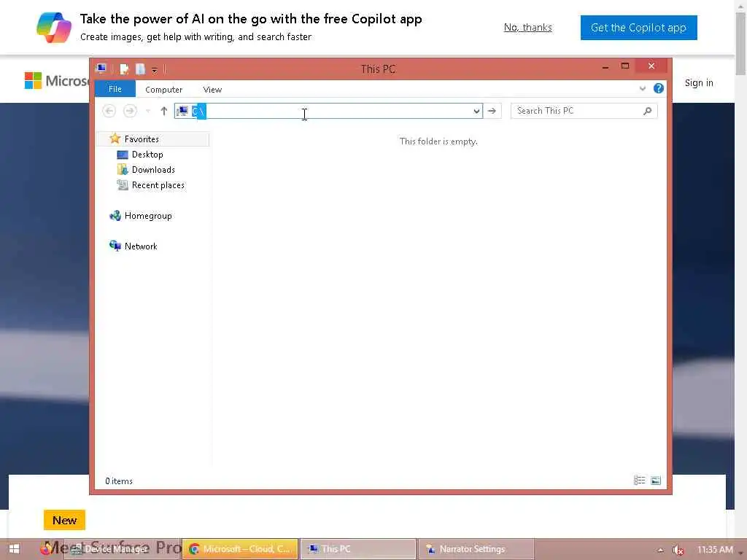This screenshot has width=747, height=560.
Task: Click the Favorites star icon
Action: [115, 139]
